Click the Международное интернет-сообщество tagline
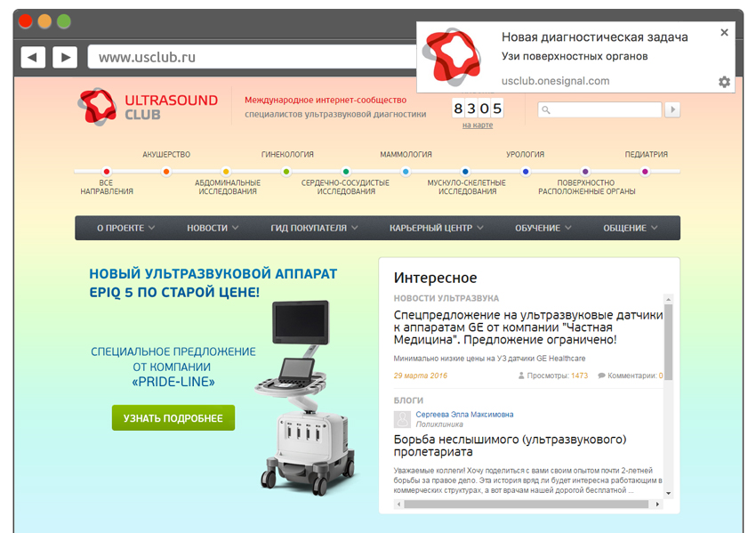Image resolution: width=756 pixels, height=533 pixels. point(326,100)
